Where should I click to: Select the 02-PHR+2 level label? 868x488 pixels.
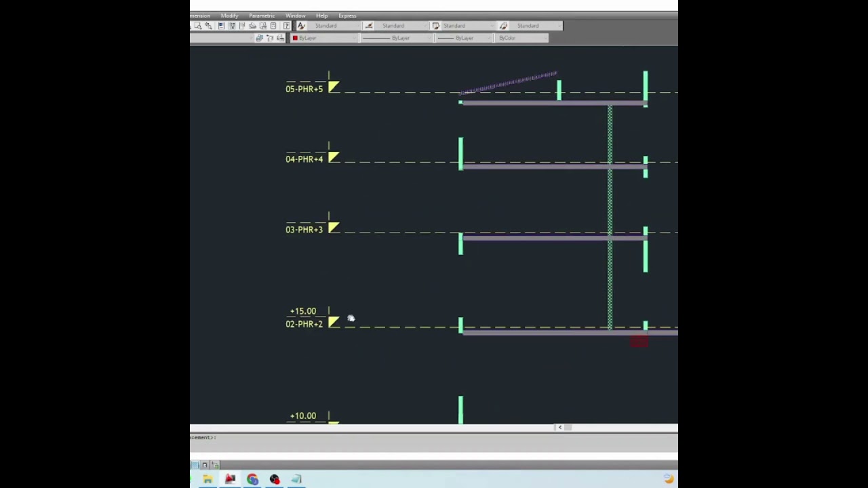coord(304,324)
